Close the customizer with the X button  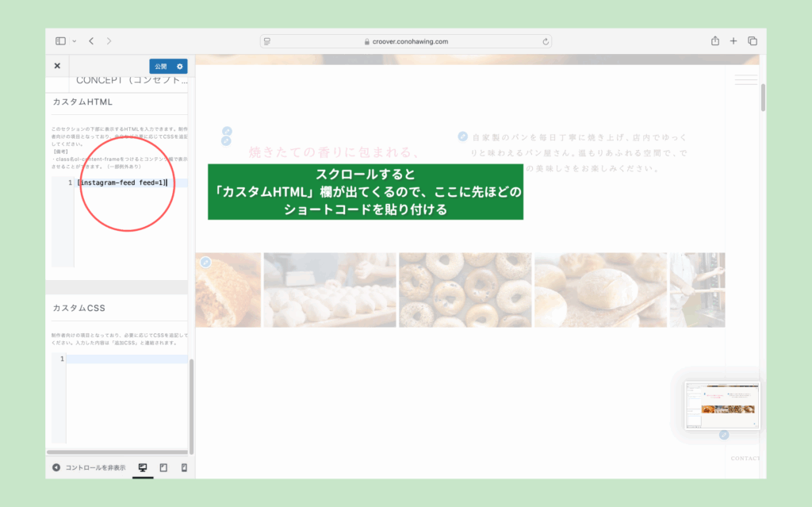click(57, 66)
